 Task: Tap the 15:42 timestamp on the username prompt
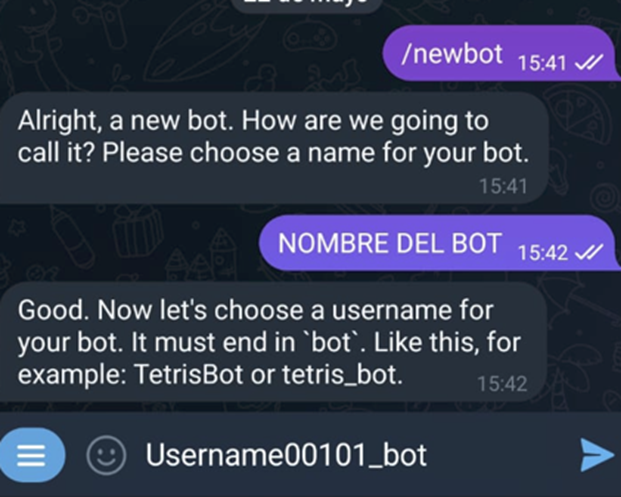tap(501, 382)
